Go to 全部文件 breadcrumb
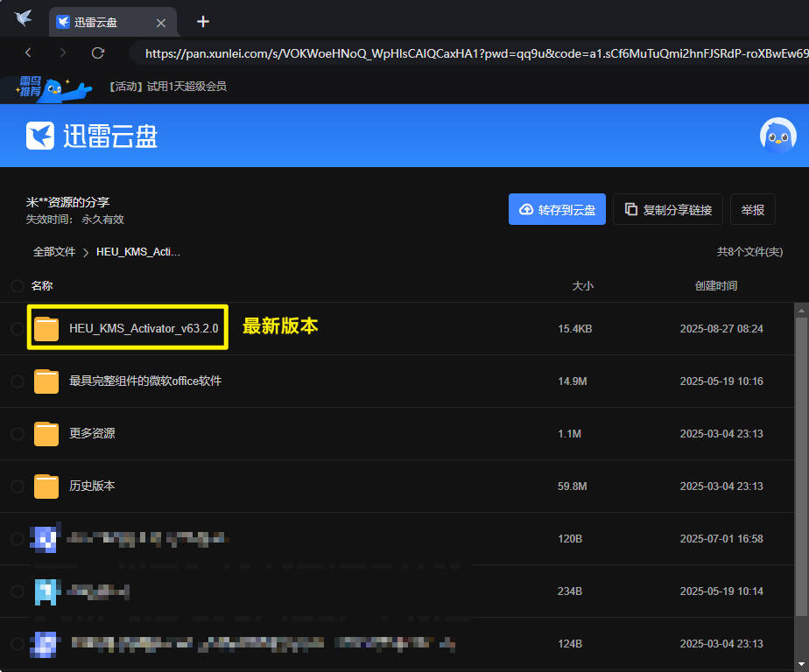The image size is (809, 672). [x=54, y=252]
